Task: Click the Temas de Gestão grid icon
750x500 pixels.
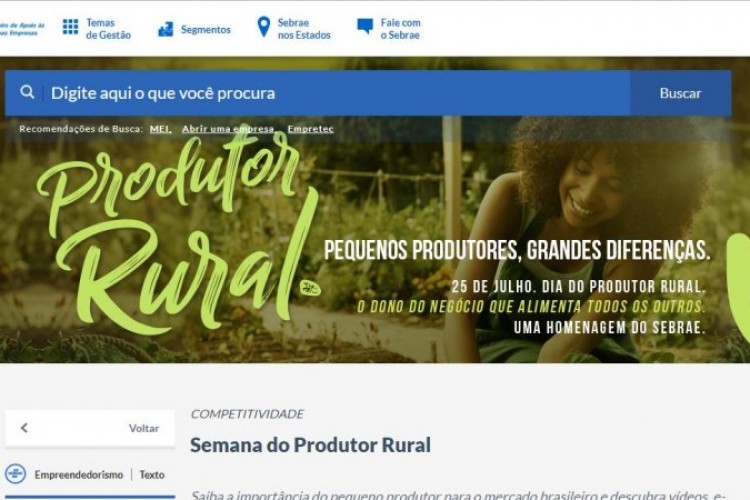Action: click(70, 27)
